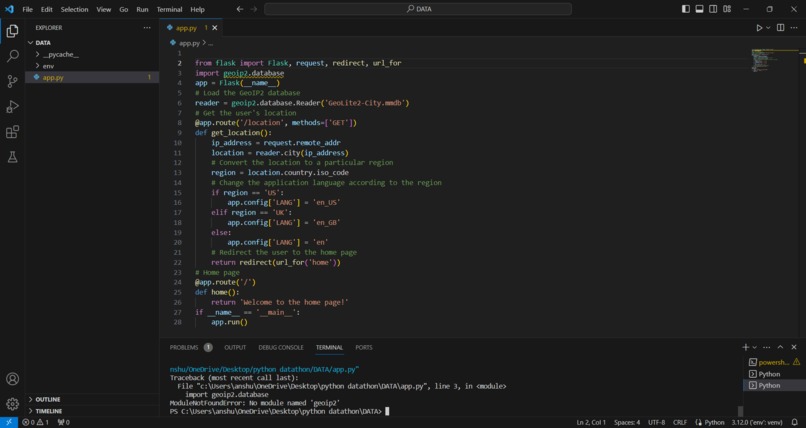Image resolution: width=806 pixels, height=428 pixels.
Task: Maximize the panel size with chevron
Action: 780,347
